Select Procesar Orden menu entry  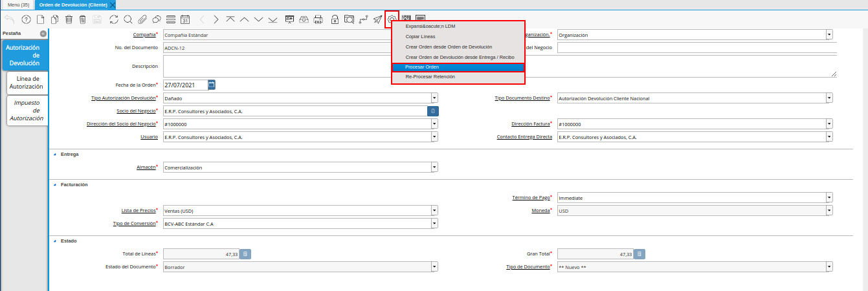click(x=458, y=67)
